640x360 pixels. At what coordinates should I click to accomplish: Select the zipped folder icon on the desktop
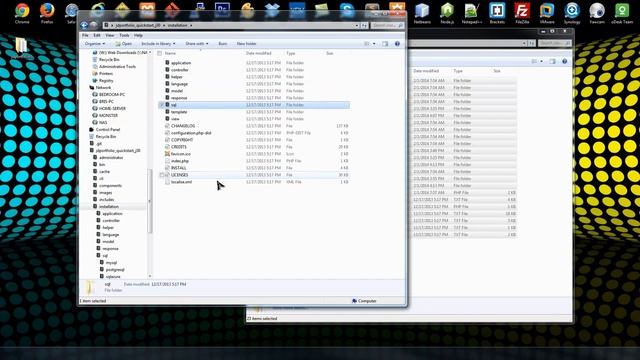21,47
